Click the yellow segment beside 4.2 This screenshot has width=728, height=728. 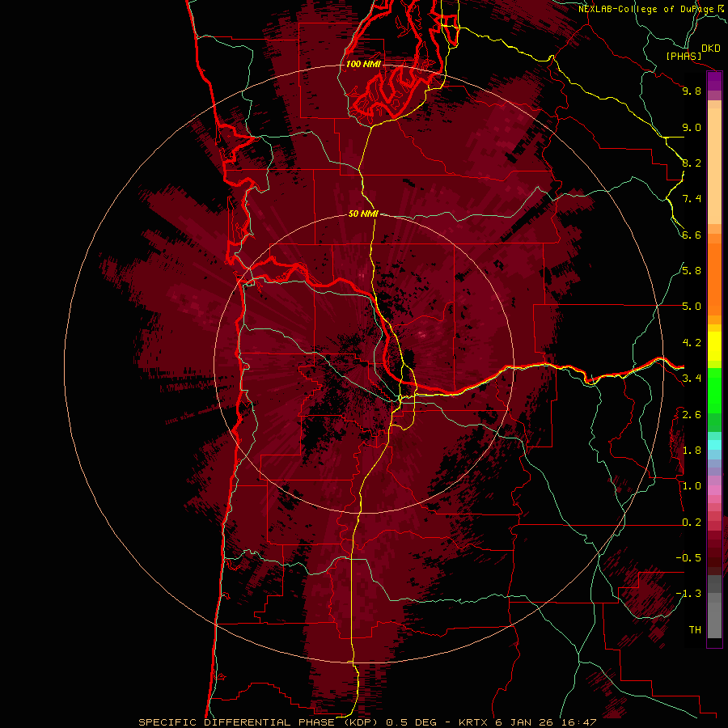(x=714, y=346)
